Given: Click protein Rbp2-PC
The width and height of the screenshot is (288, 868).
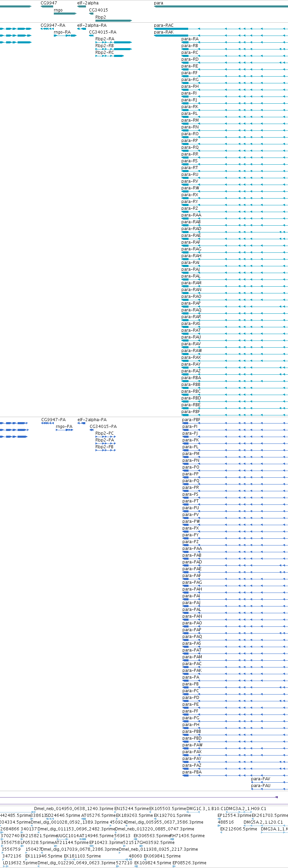Looking at the screenshot, I should click(x=105, y=433).
